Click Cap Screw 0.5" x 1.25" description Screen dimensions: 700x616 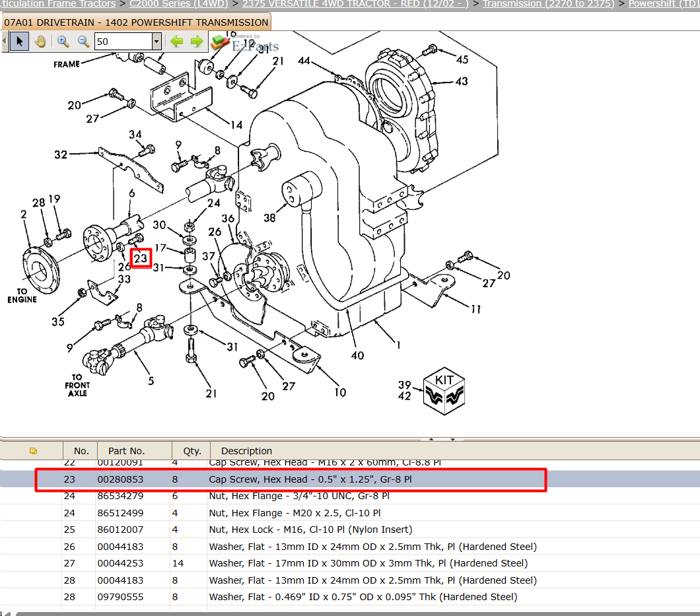click(x=310, y=479)
